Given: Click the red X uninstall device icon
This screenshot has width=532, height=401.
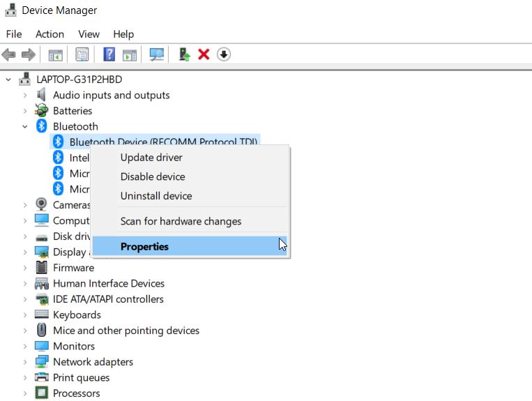Looking at the screenshot, I should (x=204, y=54).
